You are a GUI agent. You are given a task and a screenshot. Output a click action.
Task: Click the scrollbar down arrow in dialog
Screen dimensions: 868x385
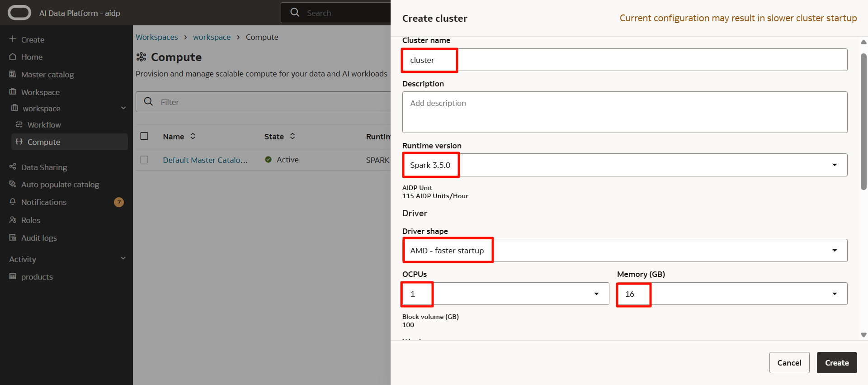pyautogui.click(x=863, y=335)
